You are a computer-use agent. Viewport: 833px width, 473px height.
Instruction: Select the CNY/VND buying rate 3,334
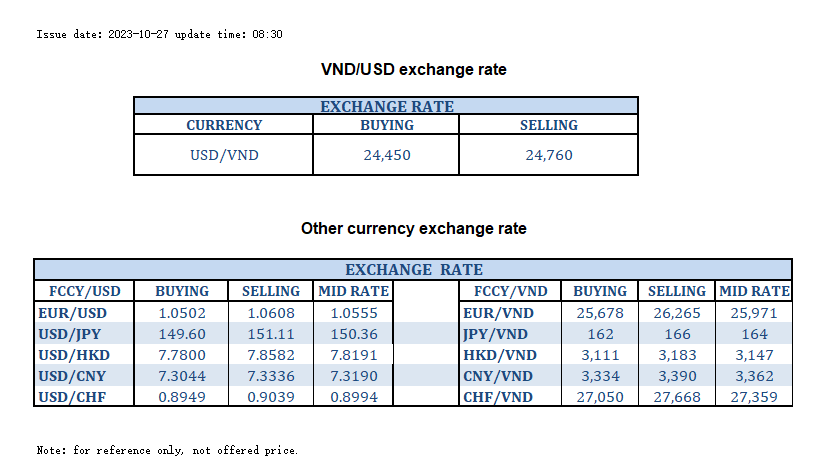(600, 376)
